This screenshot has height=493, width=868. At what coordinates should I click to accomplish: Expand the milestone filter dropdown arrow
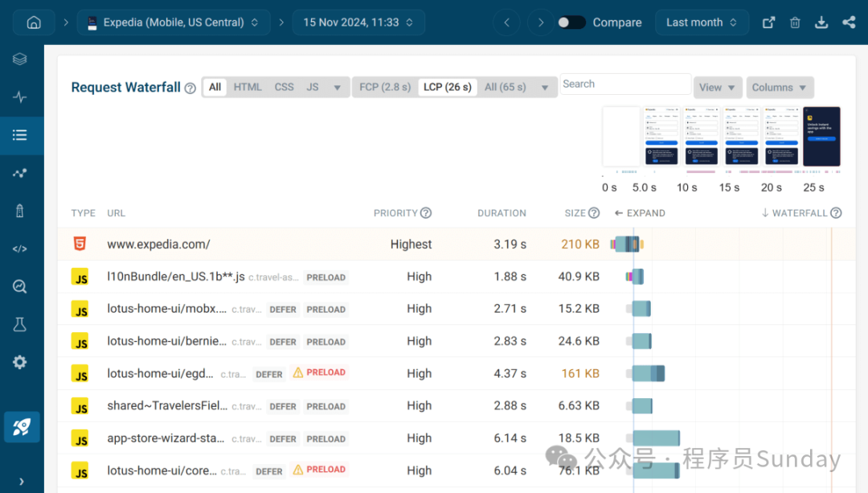tap(545, 88)
